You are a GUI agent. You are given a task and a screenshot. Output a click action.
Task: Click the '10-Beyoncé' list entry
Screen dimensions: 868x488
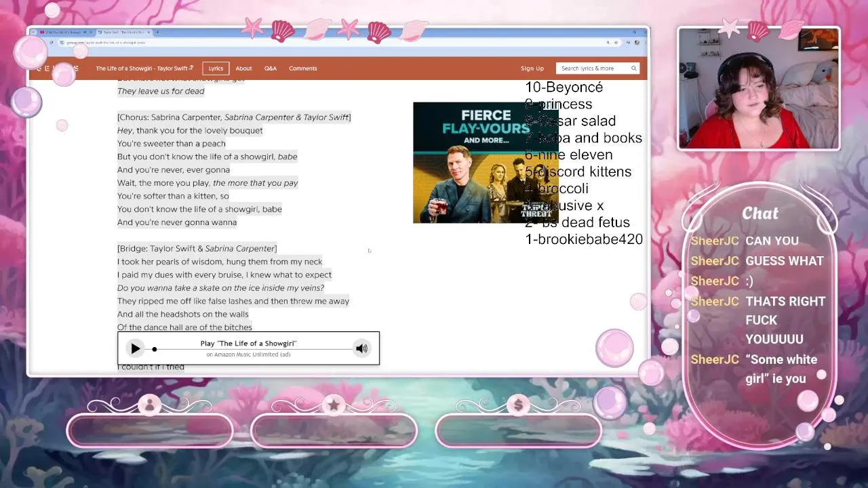point(564,87)
